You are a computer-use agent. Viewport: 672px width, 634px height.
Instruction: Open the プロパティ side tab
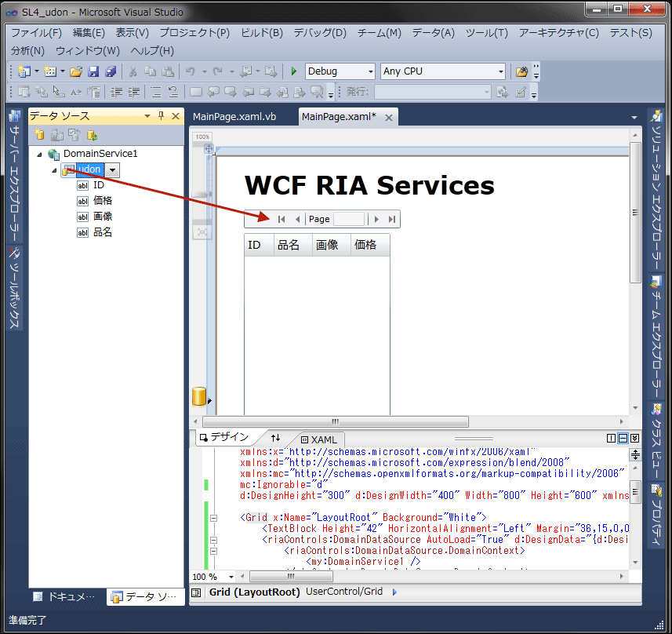[x=656, y=514]
